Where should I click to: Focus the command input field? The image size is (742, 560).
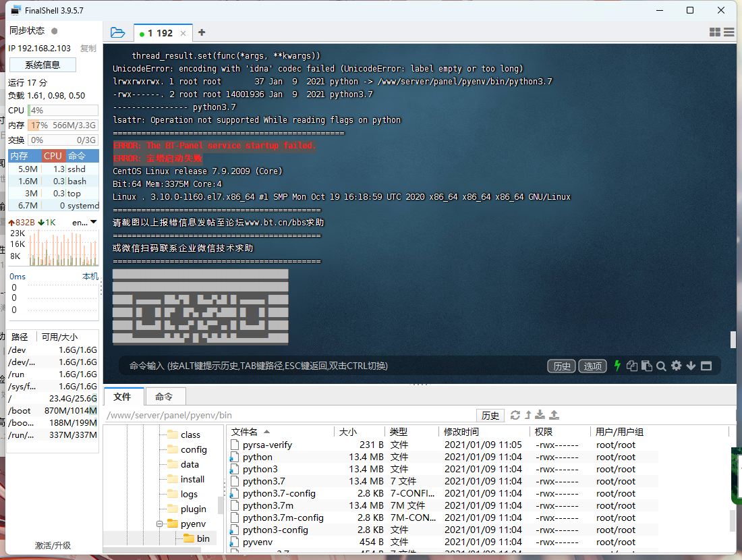pyautogui.click(x=331, y=366)
